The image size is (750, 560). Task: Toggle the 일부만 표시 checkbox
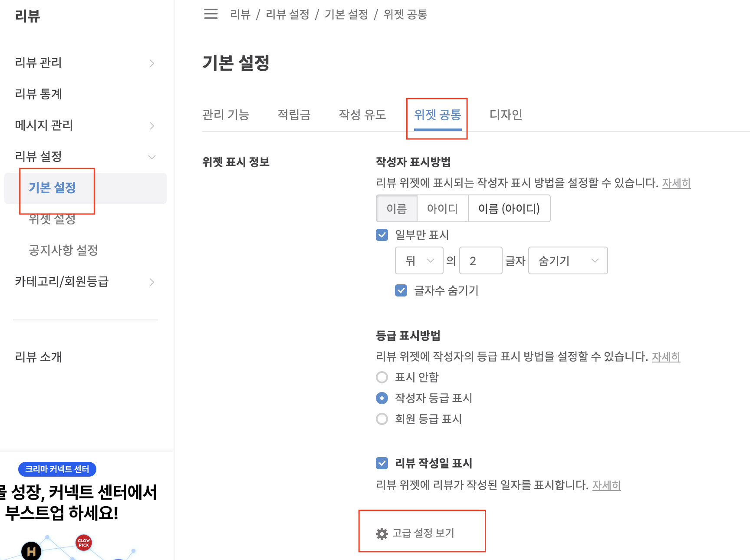click(x=382, y=235)
